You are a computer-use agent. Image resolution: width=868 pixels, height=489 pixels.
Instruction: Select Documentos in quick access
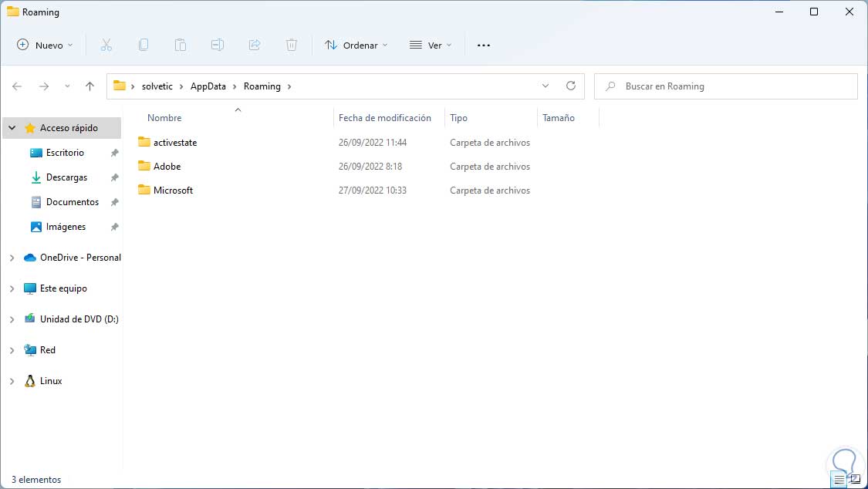click(73, 202)
